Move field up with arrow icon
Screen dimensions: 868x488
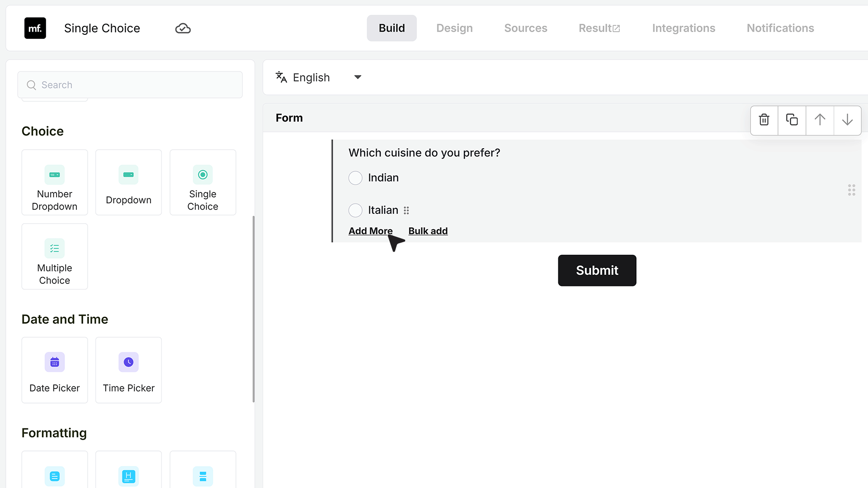point(820,120)
